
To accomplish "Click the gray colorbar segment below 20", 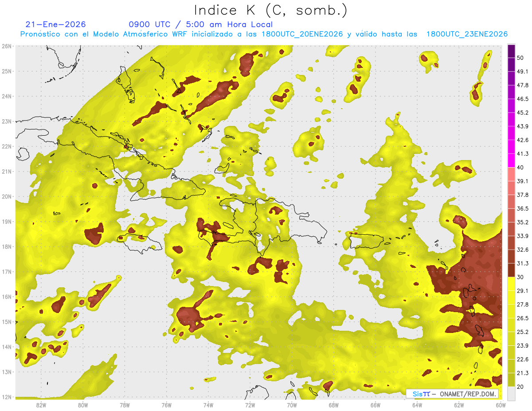I will 511,393.
